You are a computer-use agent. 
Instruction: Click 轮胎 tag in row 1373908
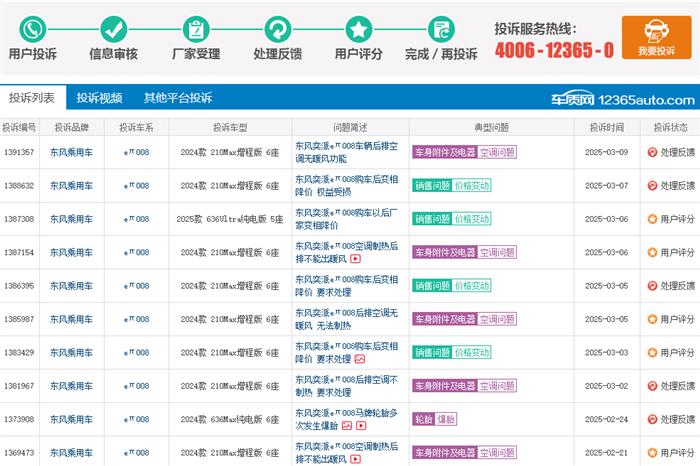tap(423, 419)
